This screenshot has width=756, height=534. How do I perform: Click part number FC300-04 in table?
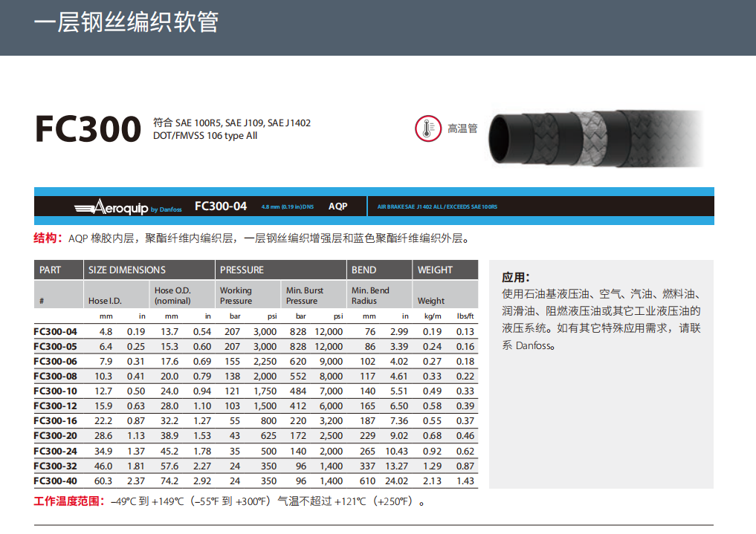56,331
